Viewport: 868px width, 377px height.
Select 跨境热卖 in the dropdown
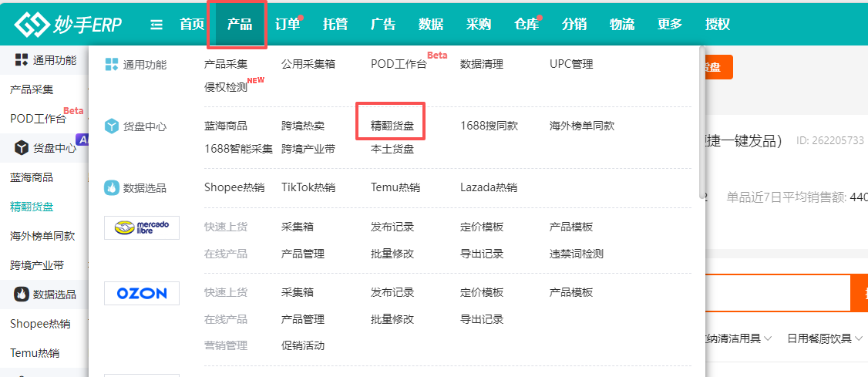pyautogui.click(x=303, y=126)
